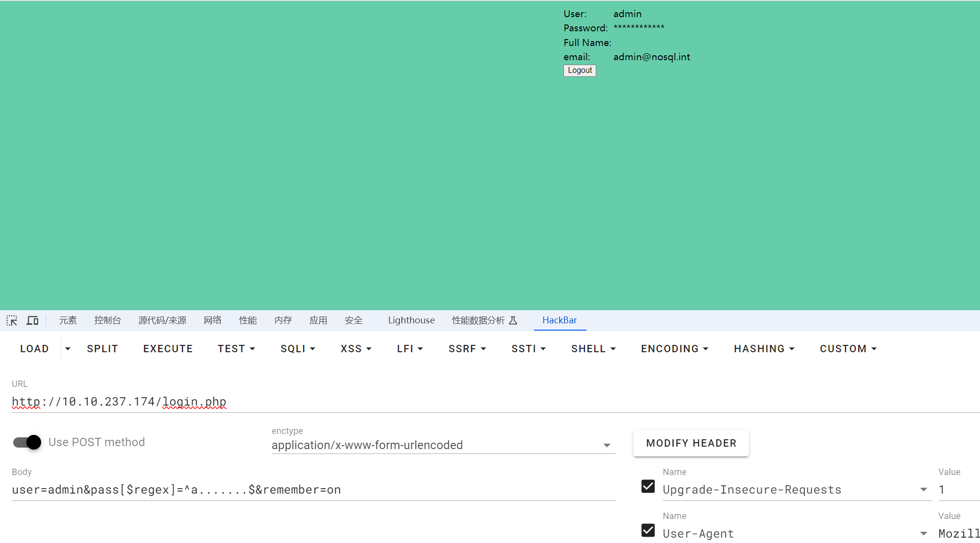Click the URL input field
The height and width of the screenshot is (543, 980).
click(490, 402)
